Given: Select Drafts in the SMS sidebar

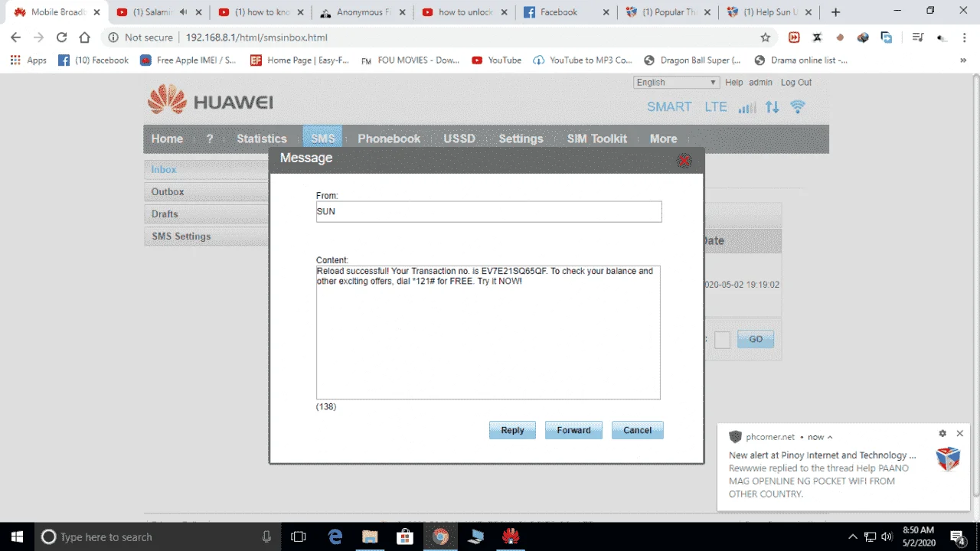Looking at the screenshot, I should tap(207, 214).
